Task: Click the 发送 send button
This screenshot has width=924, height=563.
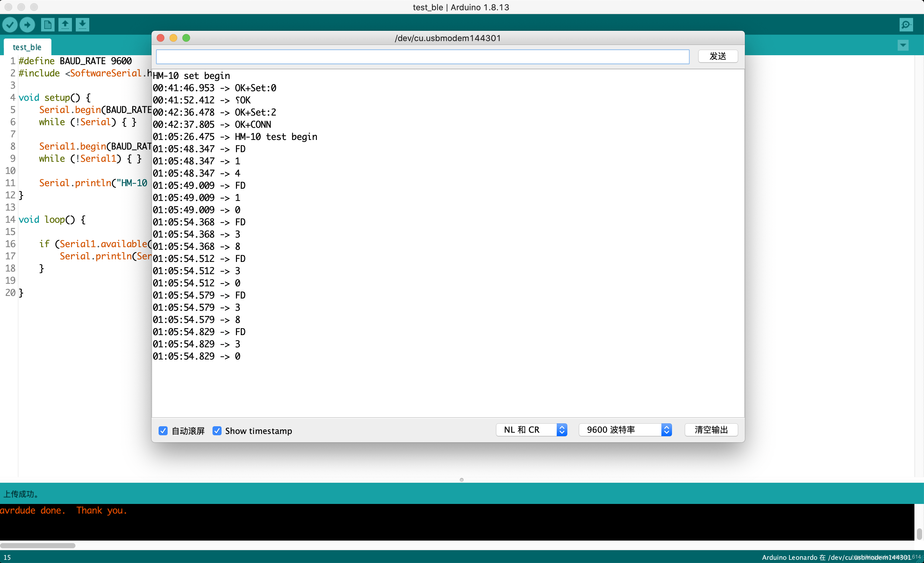Action: point(718,56)
